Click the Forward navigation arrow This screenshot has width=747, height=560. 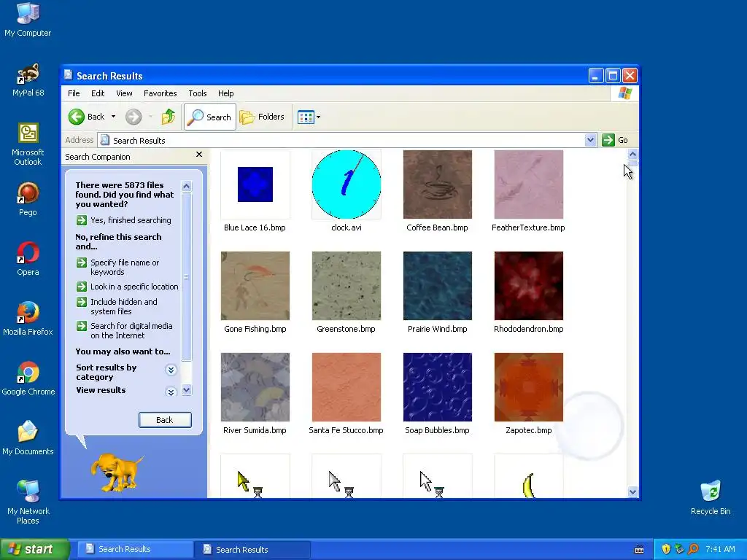point(133,117)
